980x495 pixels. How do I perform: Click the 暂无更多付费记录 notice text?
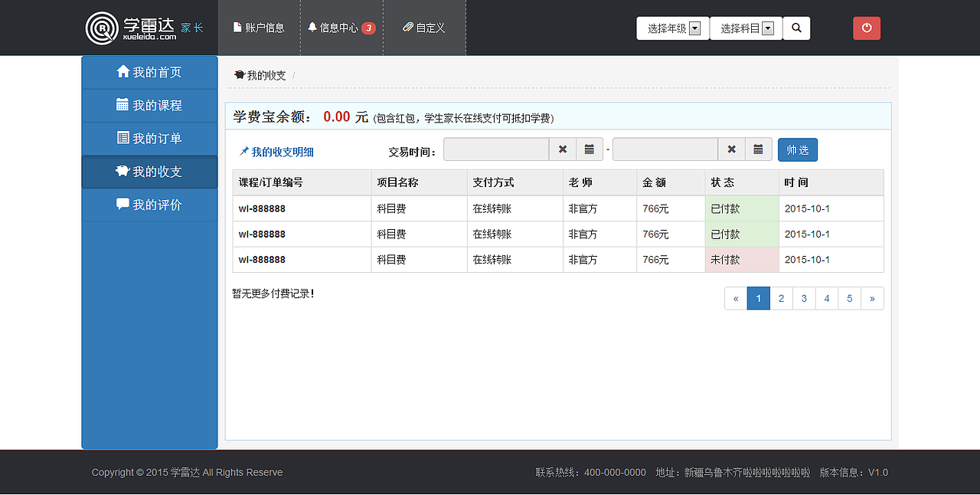[273, 293]
